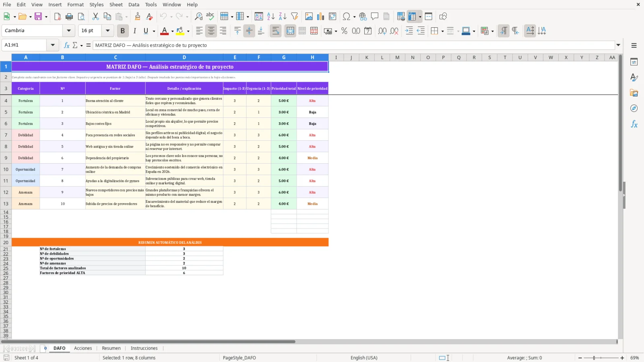The image size is (644, 362).
Task: Click the font color swatch
Action: (x=165, y=31)
